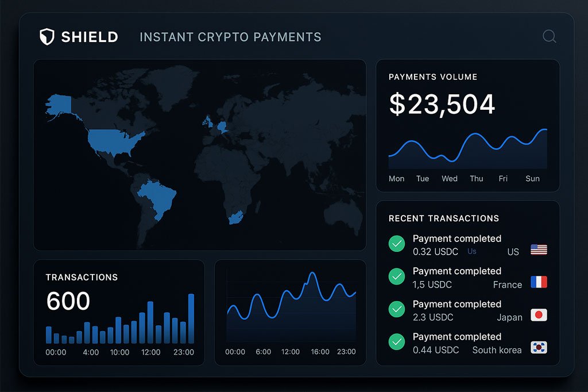Click the Thu label on Payments Volume chart
588x392 pixels.
[476, 179]
